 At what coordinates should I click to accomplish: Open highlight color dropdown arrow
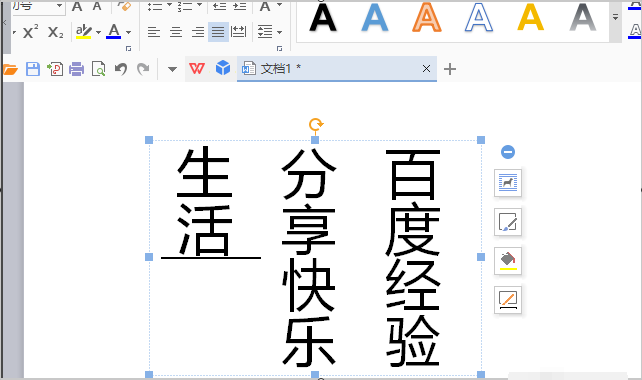98,32
